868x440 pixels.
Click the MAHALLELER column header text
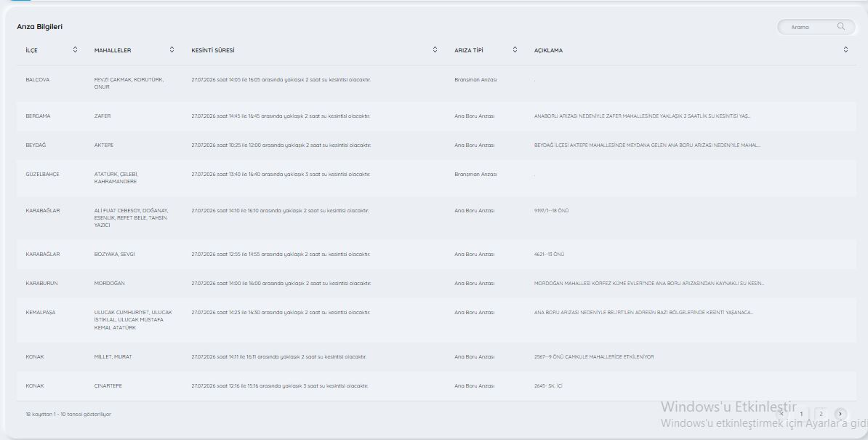pos(113,50)
